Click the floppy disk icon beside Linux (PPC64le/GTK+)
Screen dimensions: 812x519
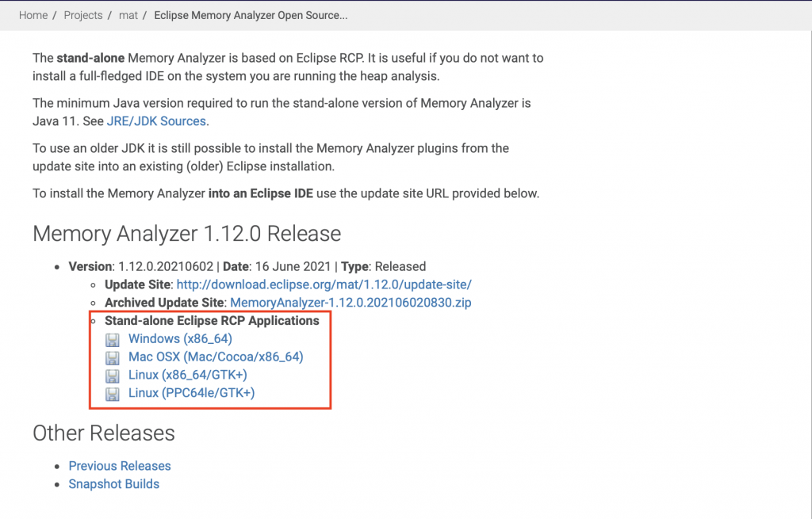pos(113,394)
